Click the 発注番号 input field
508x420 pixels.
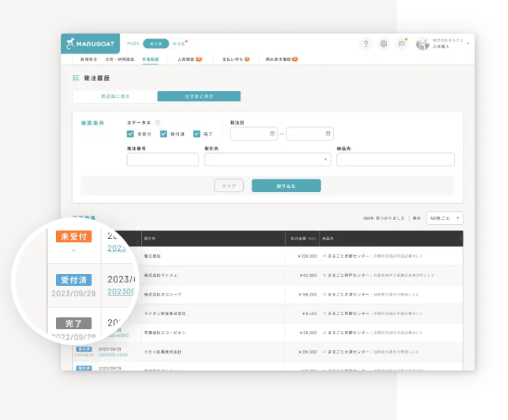[163, 160]
